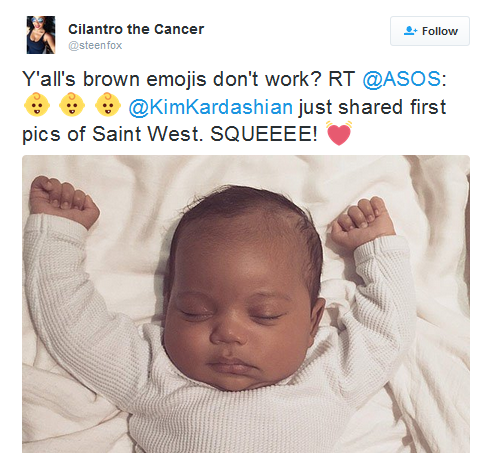498x453 pixels.
Task: Click the display name Cilantro the Cancer
Action: (x=136, y=29)
